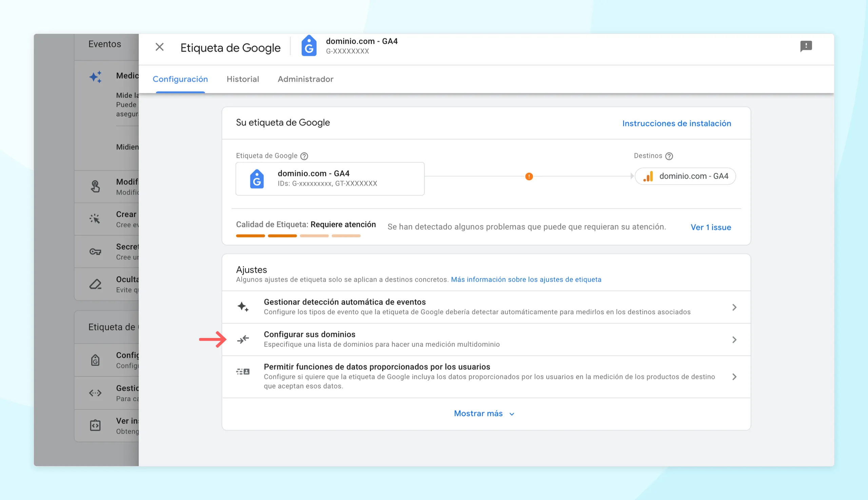
Task: Click the sparkle icon in background Eventos panel
Action: pos(96,77)
